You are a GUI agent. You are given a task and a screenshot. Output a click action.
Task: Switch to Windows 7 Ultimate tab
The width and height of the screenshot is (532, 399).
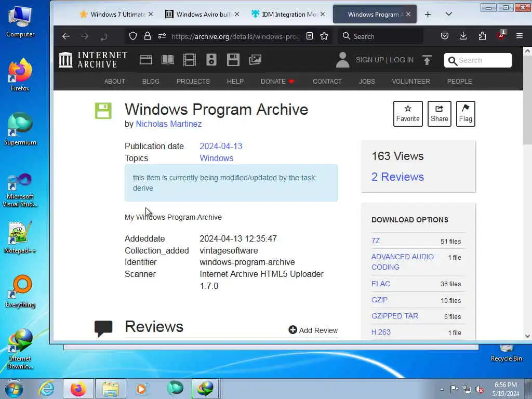[117, 14]
